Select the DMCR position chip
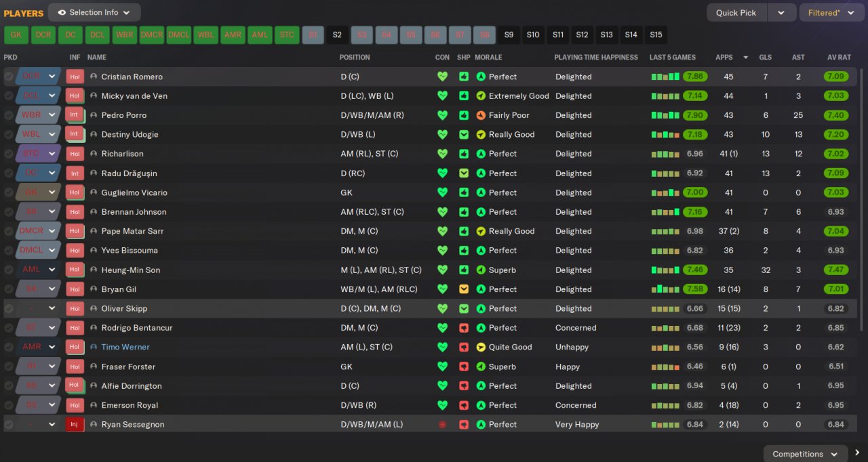Viewport: 868px width, 462px height. [151, 35]
